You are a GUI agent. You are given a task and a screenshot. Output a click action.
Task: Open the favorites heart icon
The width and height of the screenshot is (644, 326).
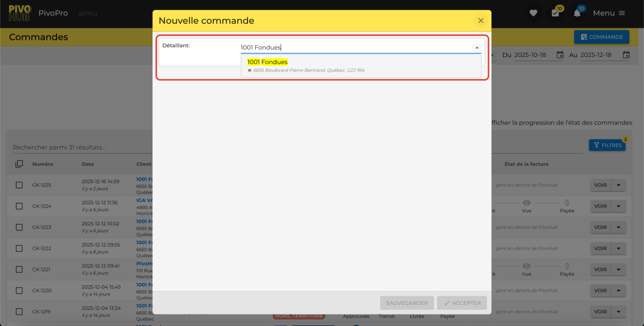pyautogui.click(x=533, y=13)
